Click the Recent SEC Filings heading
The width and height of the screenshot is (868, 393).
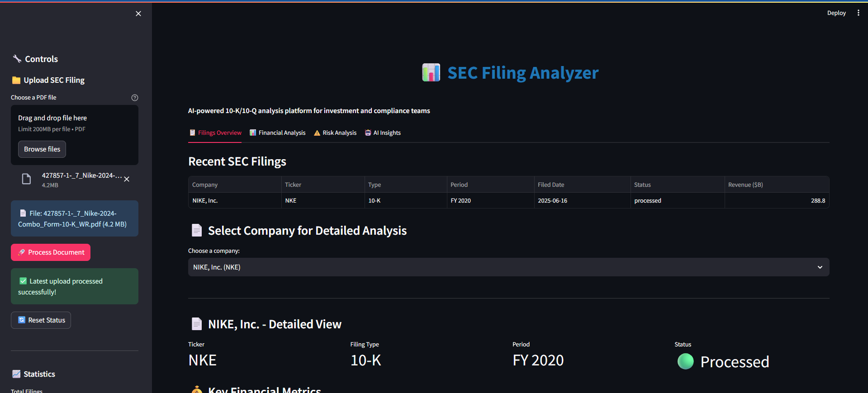click(237, 161)
